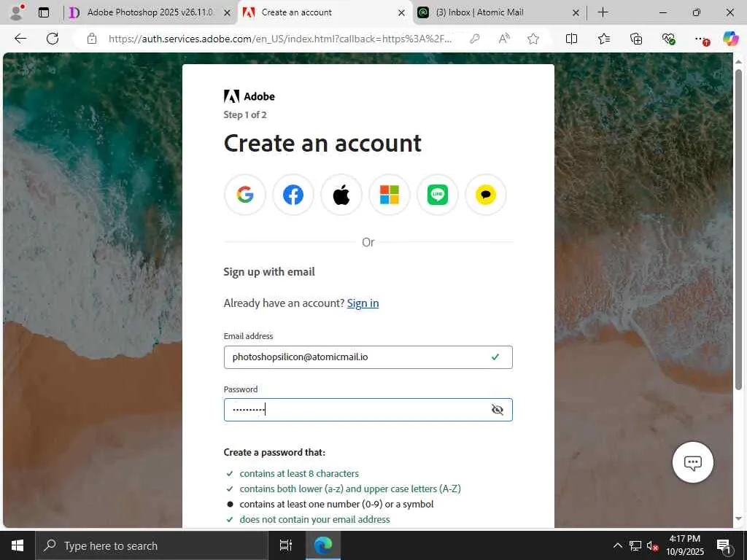Click the 'Sign up with email' heading

click(269, 272)
